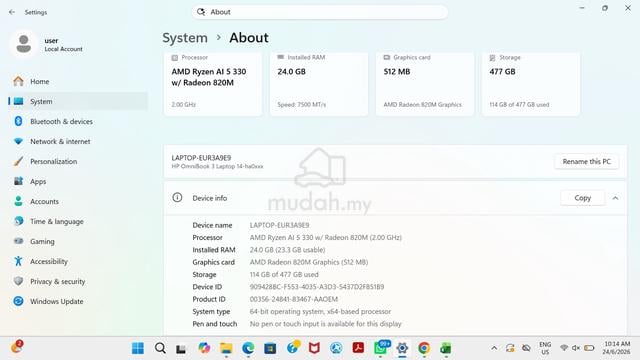The height and width of the screenshot is (360, 640).
Task: Open Excel from the taskbar
Action: (446, 348)
